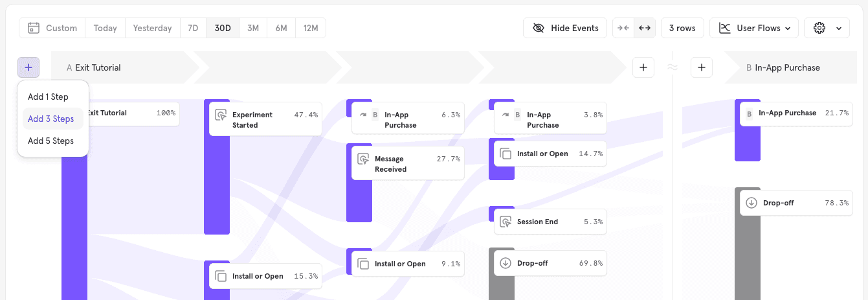Image resolution: width=868 pixels, height=300 pixels.
Task: Click the expand arrows icon in toolbar
Action: coord(644,28)
